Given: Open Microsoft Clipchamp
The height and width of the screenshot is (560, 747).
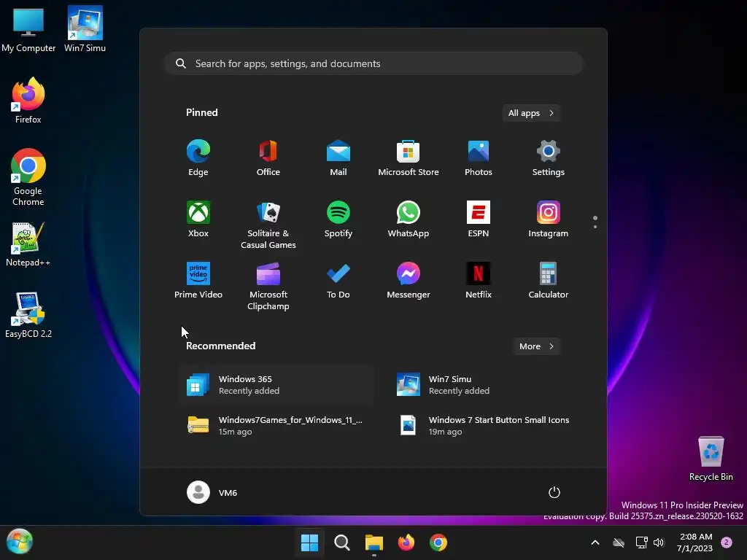Looking at the screenshot, I should (268, 286).
